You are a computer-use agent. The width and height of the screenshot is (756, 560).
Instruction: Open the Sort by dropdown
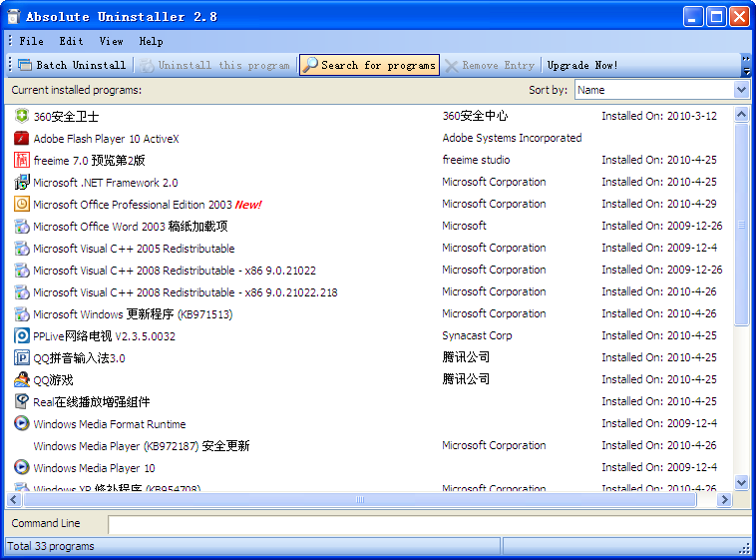pos(740,90)
